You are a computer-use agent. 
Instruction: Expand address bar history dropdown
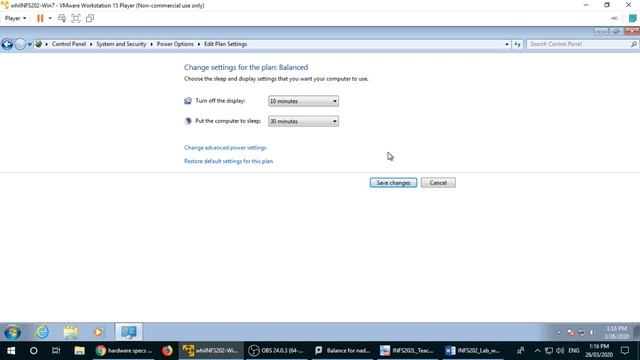pos(507,44)
